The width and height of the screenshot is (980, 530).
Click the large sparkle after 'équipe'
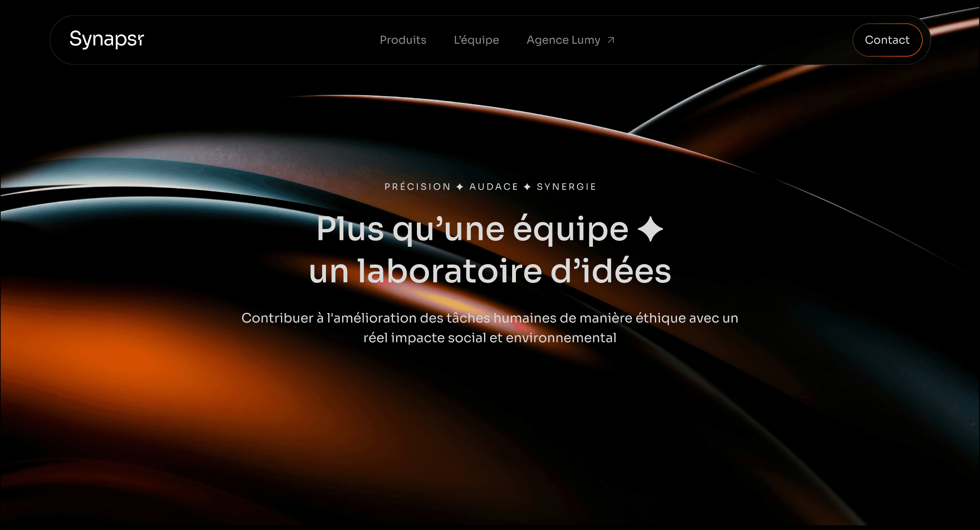tap(650, 229)
